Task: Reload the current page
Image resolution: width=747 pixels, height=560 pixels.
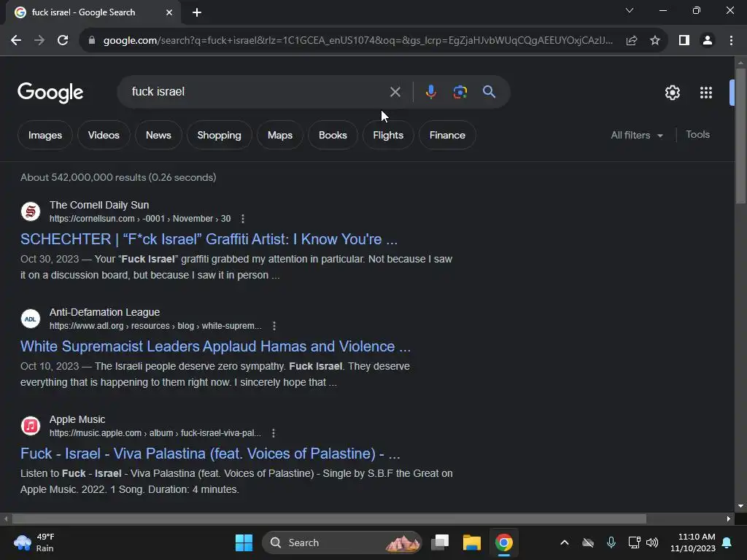Action: 63,41
